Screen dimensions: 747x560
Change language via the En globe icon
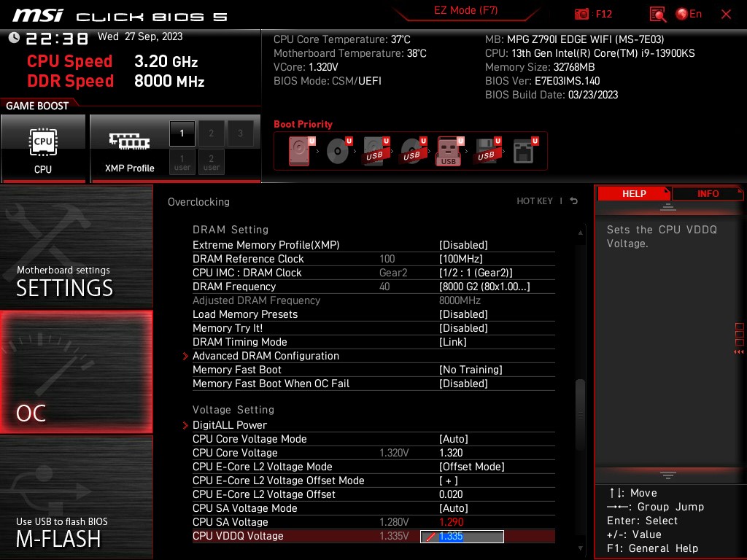[689, 14]
